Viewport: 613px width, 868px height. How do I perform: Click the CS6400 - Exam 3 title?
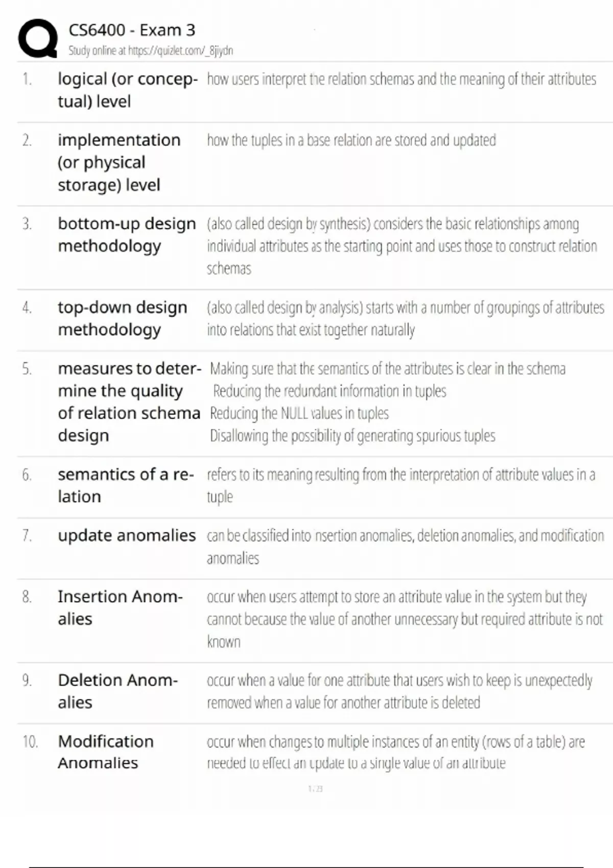click(132, 30)
